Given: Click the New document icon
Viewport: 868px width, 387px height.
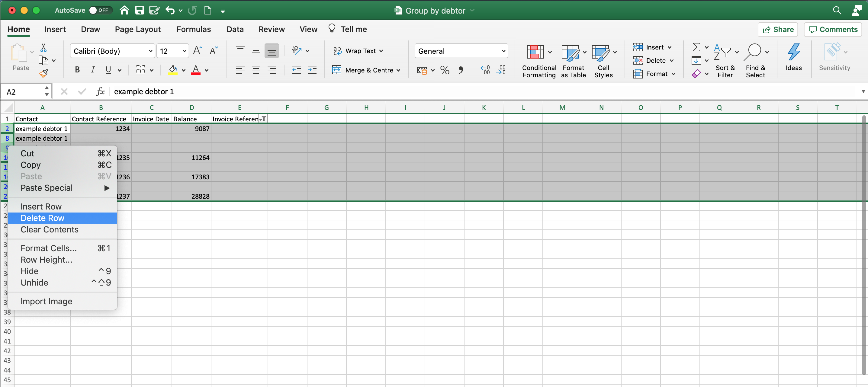Looking at the screenshot, I should tap(208, 10).
